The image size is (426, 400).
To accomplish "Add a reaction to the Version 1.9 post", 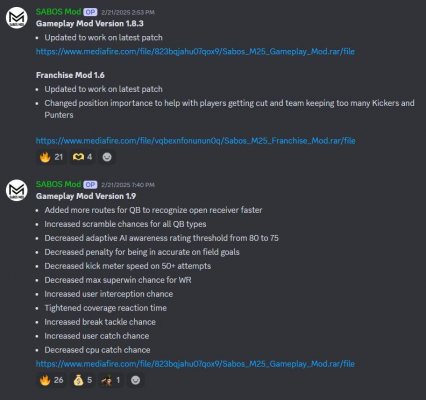I will [135, 380].
